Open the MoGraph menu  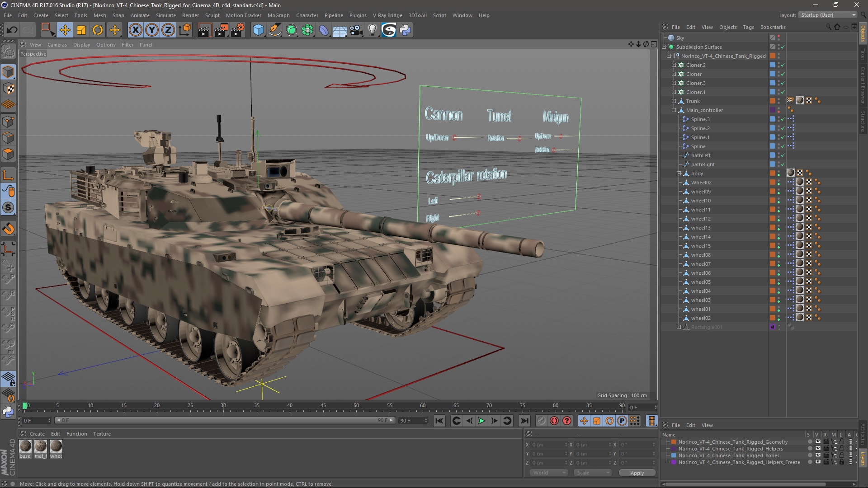tap(278, 15)
